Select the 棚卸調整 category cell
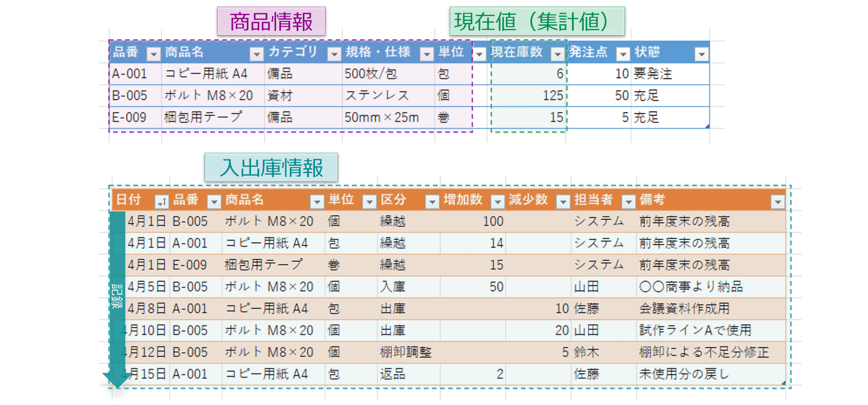 [x=409, y=352]
